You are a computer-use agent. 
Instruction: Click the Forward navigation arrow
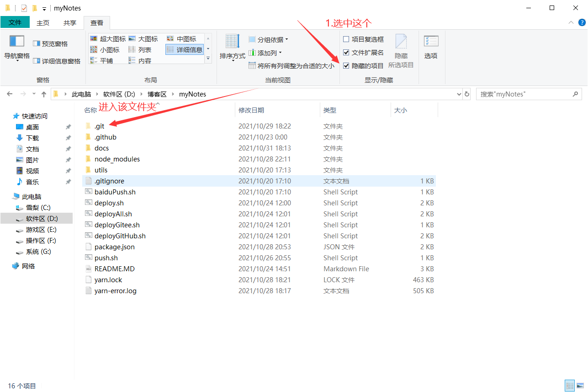pos(23,94)
